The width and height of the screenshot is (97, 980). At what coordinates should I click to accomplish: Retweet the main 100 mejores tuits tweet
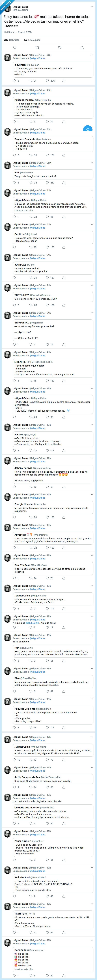pyautogui.click(x=37, y=48)
